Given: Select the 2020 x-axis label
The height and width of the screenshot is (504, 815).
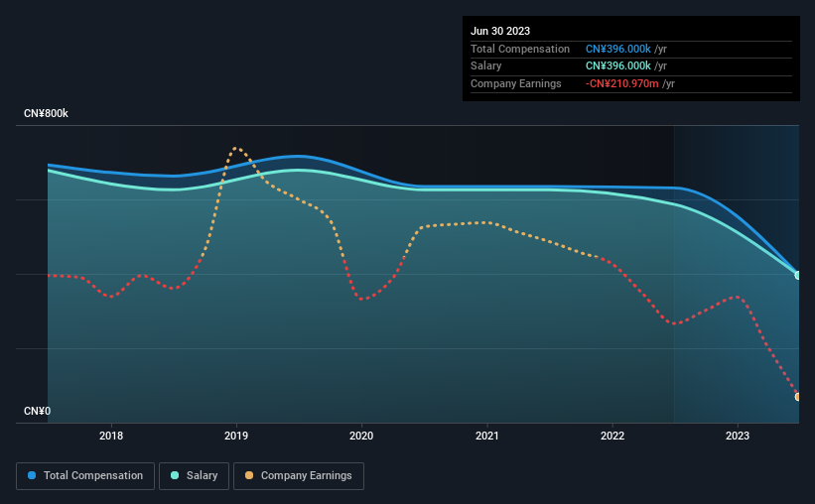Looking at the screenshot, I should pyautogui.click(x=361, y=436).
